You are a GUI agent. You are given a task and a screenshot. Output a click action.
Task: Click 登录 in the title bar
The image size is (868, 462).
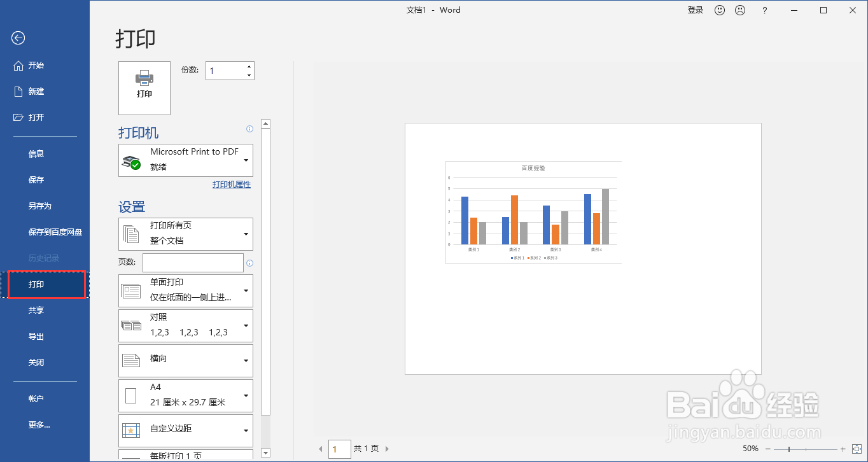click(696, 10)
